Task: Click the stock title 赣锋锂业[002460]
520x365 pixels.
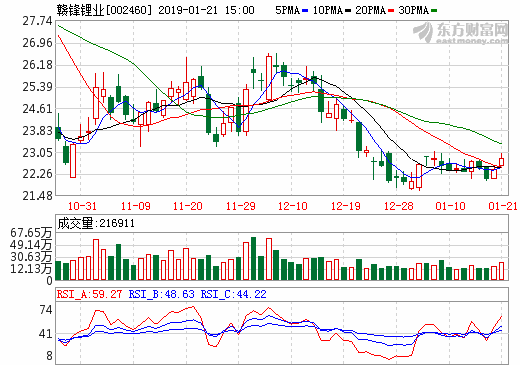Action: pos(104,10)
